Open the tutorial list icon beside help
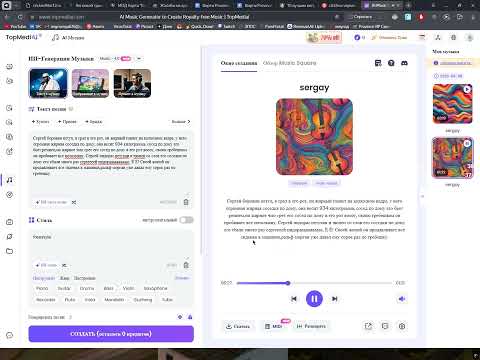The height and width of the screenshot is (360, 480). click(378, 63)
